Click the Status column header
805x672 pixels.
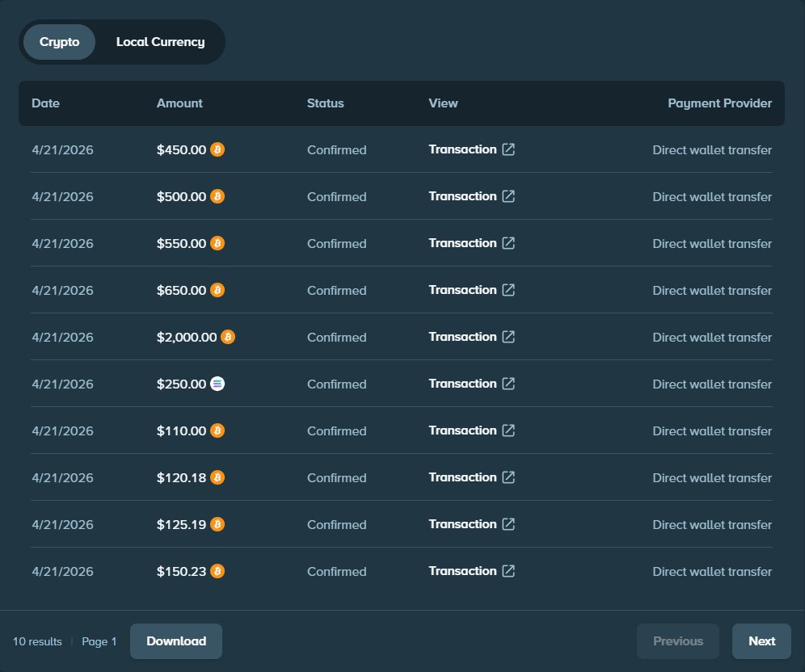326,103
